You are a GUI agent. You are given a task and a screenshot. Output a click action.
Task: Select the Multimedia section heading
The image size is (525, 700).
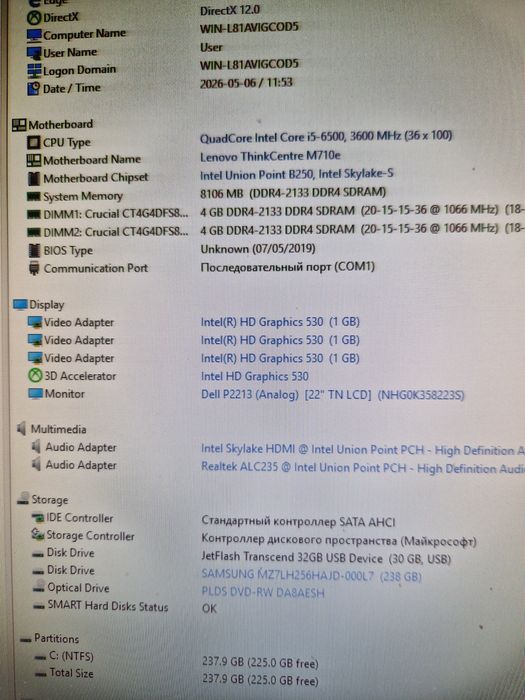58,429
